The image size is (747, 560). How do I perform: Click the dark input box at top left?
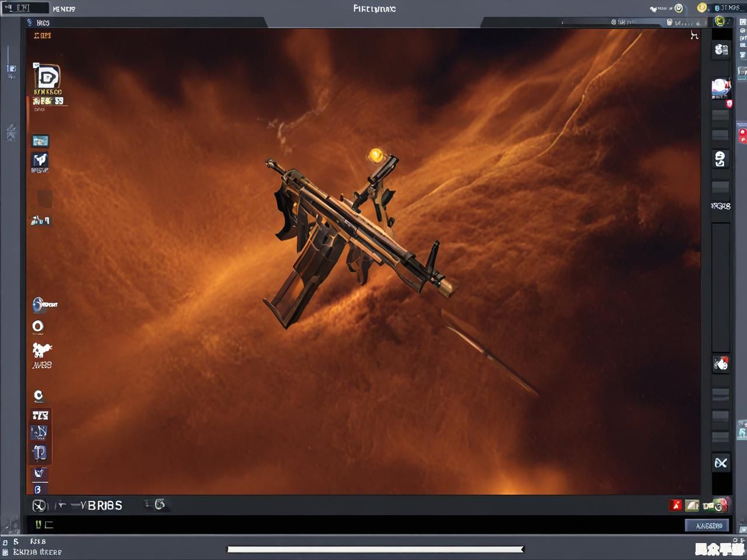[x=25, y=8]
